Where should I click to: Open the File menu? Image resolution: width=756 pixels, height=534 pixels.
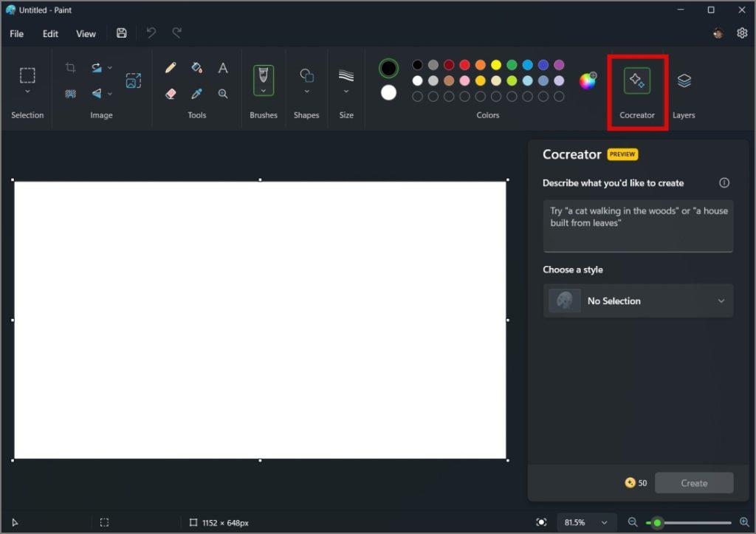(17, 34)
